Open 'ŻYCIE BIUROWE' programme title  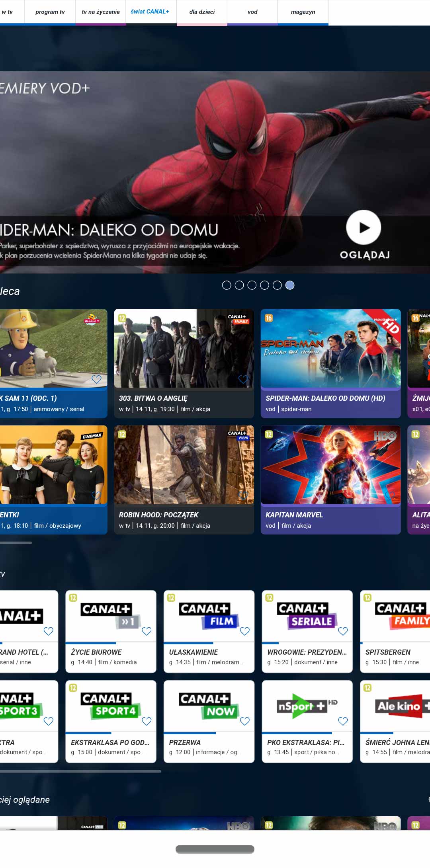click(x=96, y=652)
